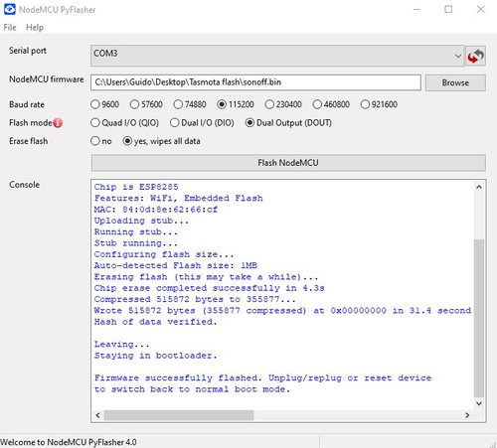Click console line "Chip is ESP8285"
The height and width of the screenshot is (448, 497).
point(136,187)
